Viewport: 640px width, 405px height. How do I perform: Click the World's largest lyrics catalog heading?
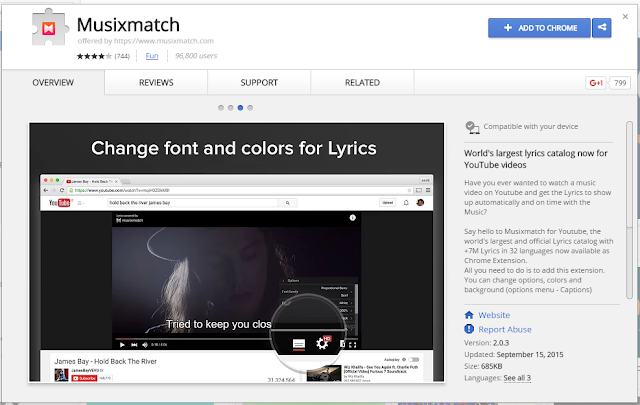pos(536,159)
